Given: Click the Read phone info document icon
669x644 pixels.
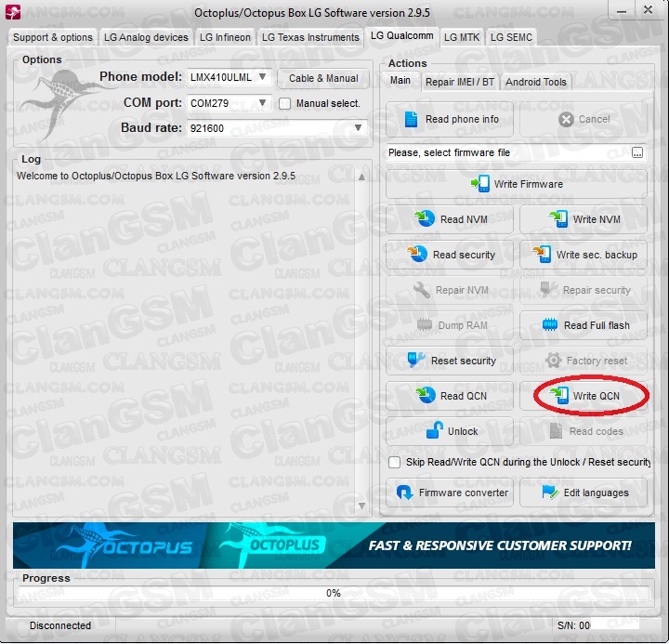Looking at the screenshot, I should (x=411, y=119).
